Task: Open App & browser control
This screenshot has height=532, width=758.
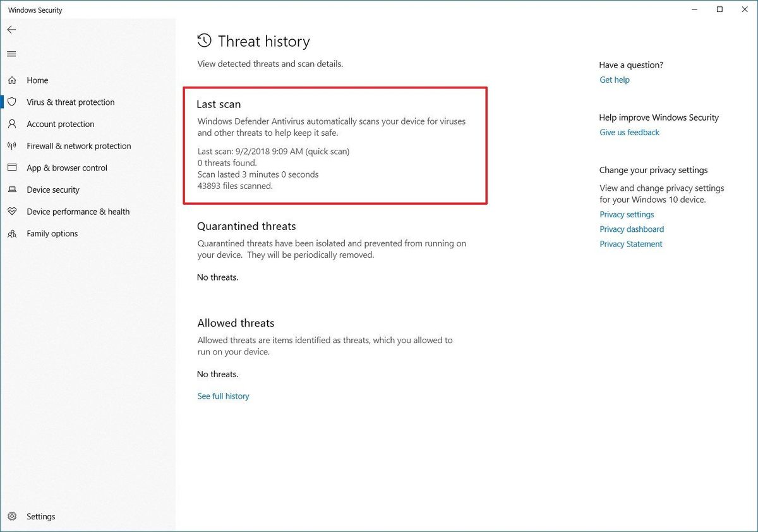Action: (68, 167)
